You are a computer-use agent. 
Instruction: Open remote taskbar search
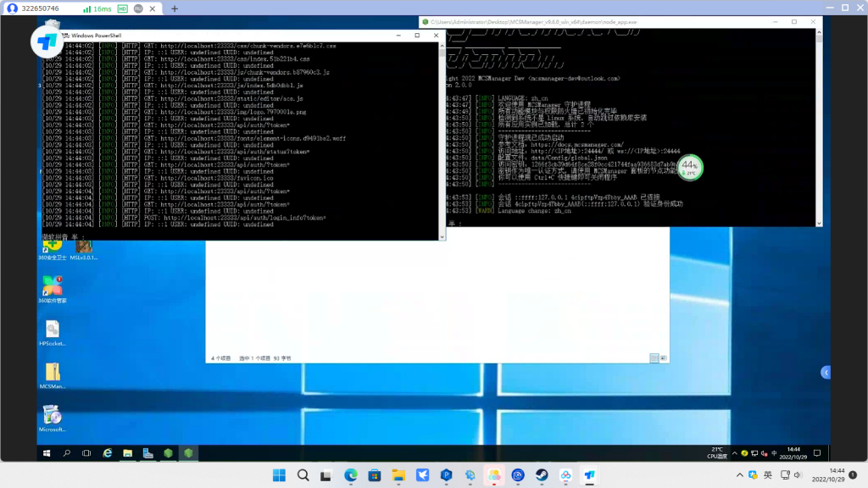[67, 453]
